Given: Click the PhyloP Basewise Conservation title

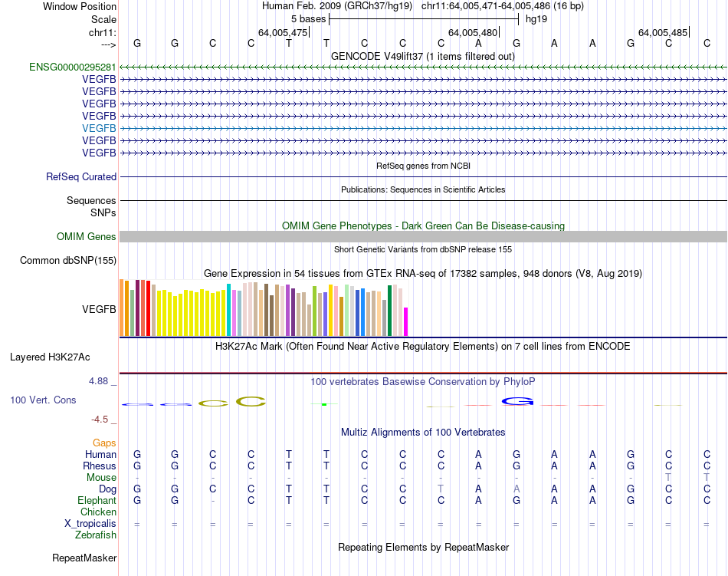Looking at the screenshot, I should coord(423,382).
